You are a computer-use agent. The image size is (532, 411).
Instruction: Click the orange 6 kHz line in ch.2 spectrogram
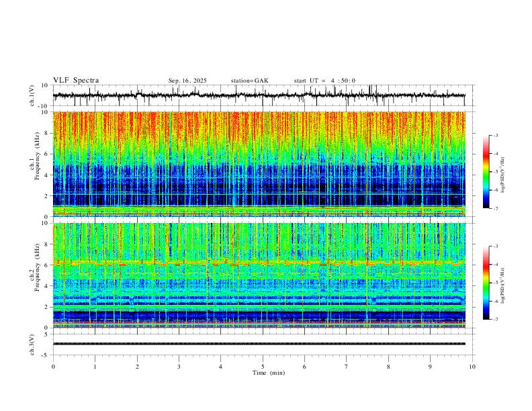[259, 263]
